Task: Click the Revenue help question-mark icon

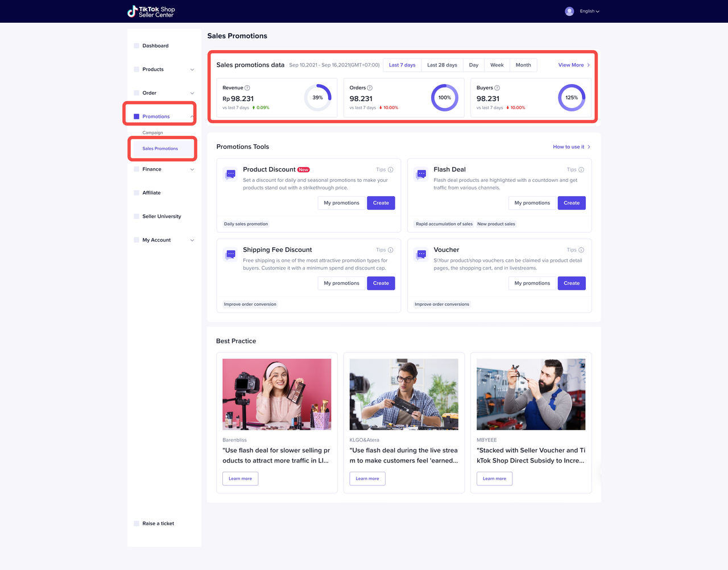Action: [247, 88]
